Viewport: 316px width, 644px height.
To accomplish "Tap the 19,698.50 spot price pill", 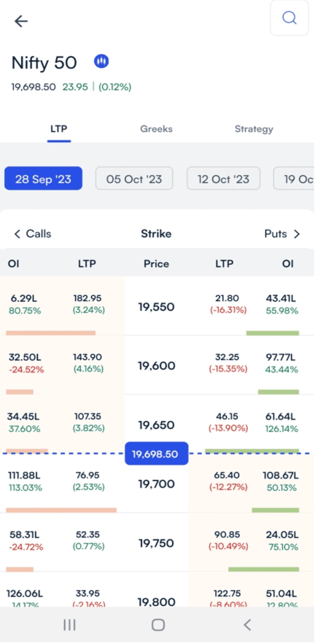I will coord(156,453).
